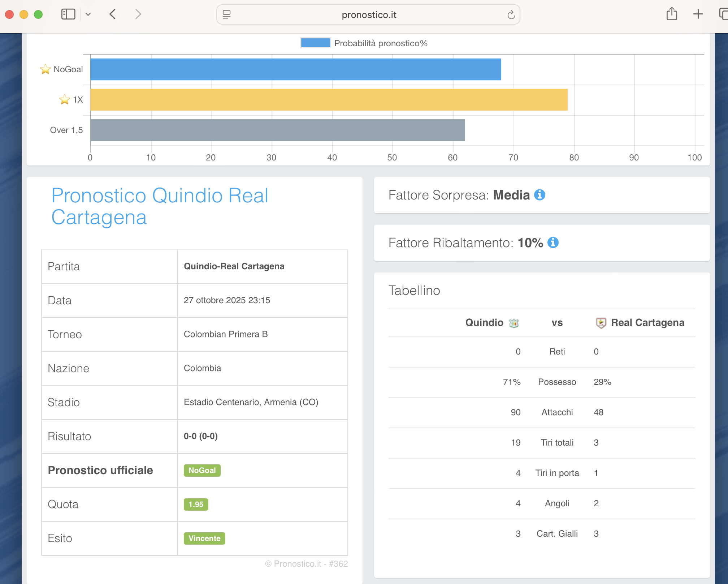This screenshot has height=584, width=728.
Task: Click the pronostico.it address field
Action: tap(368, 15)
